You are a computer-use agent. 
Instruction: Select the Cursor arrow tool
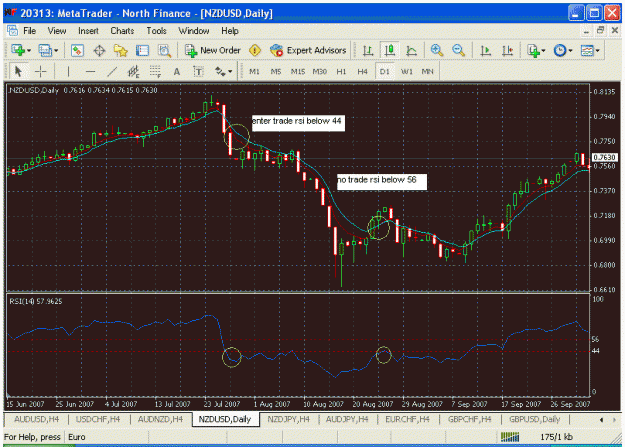click(18, 72)
